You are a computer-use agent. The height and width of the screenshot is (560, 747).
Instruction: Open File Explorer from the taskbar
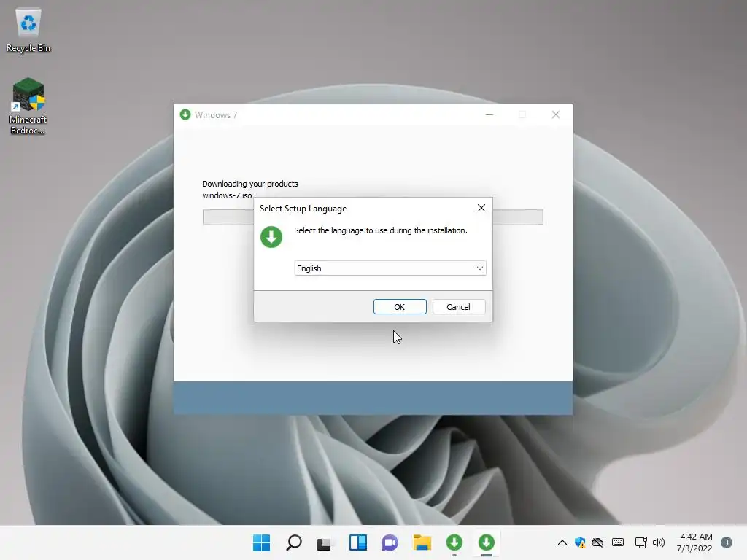pyautogui.click(x=422, y=542)
